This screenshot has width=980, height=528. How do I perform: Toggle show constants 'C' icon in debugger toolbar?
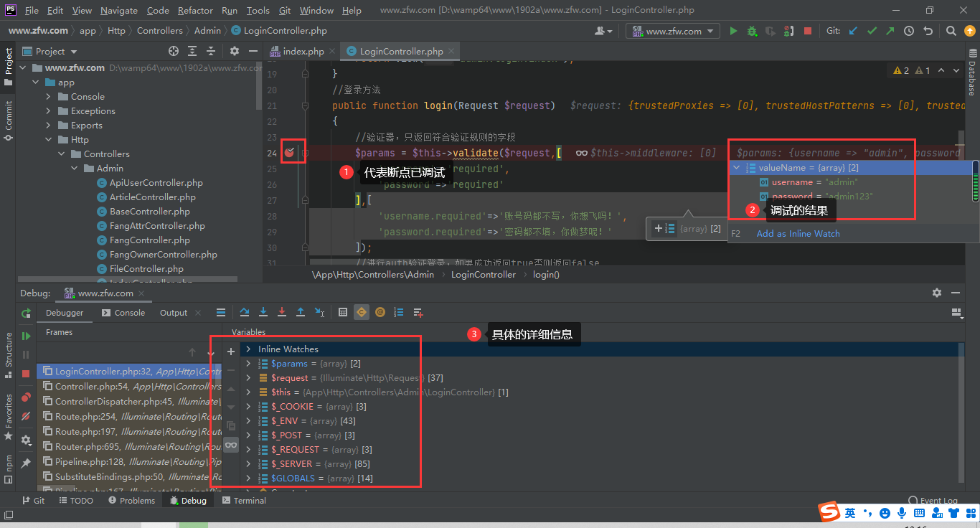tap(362, 312)
